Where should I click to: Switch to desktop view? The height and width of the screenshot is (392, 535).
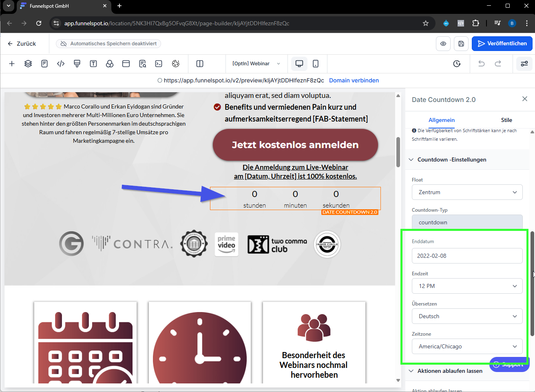point(299,64)
